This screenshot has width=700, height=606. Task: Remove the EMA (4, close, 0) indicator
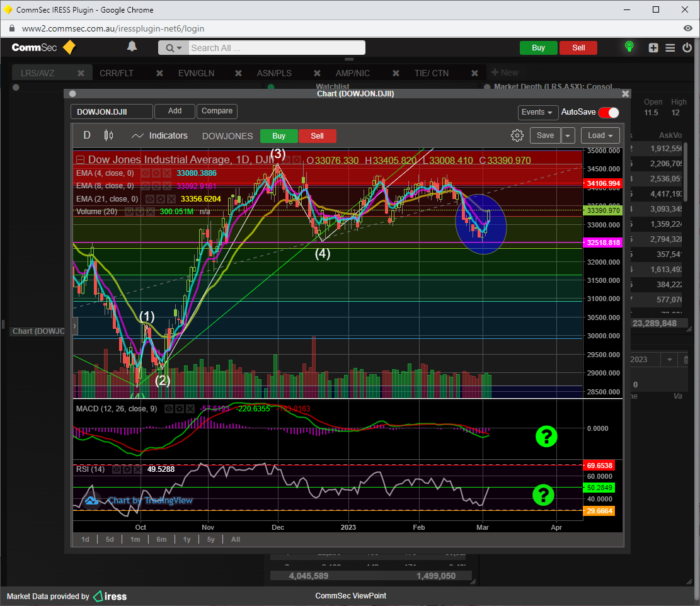(x=166, y=173)
